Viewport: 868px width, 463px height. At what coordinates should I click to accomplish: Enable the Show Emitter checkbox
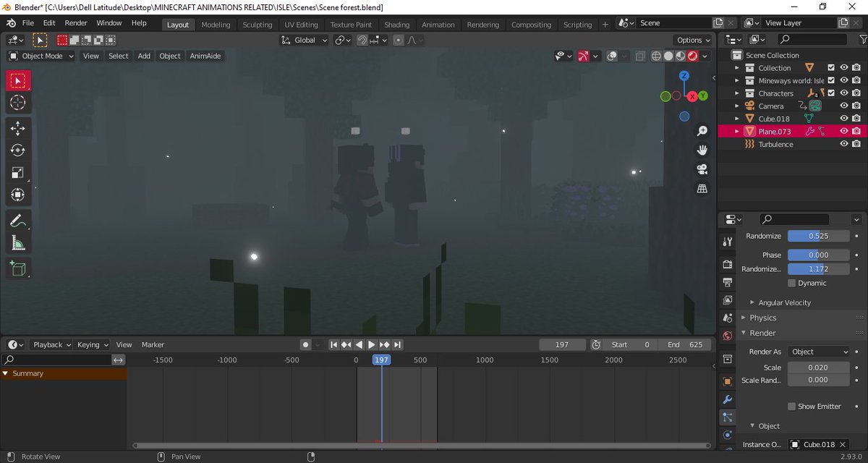[791, 407]
